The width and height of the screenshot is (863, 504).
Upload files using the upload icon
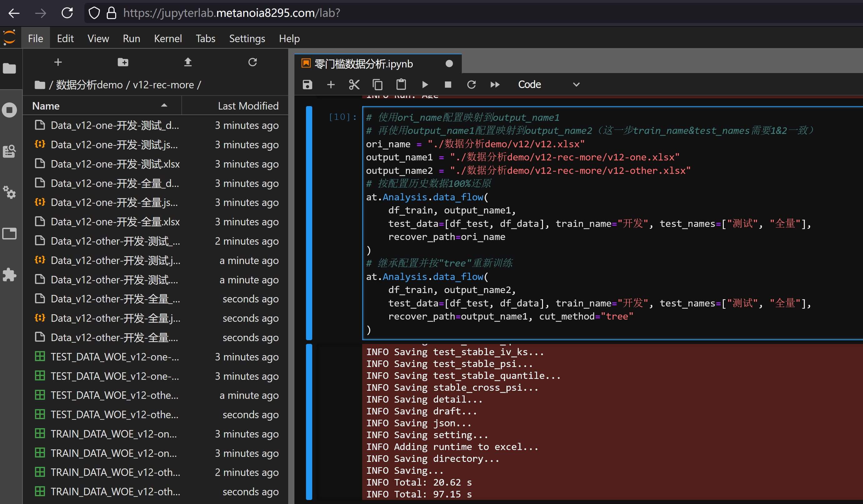coord(188,62)
